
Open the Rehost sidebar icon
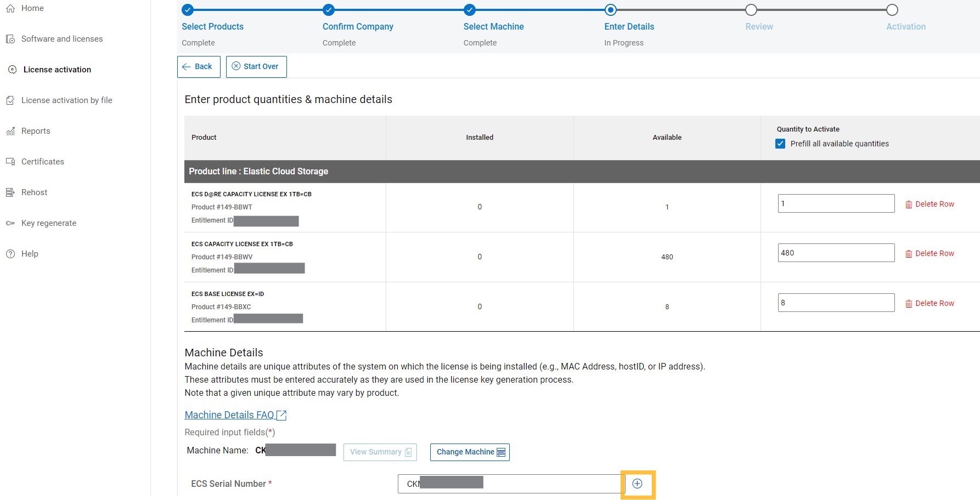point(11,192)
